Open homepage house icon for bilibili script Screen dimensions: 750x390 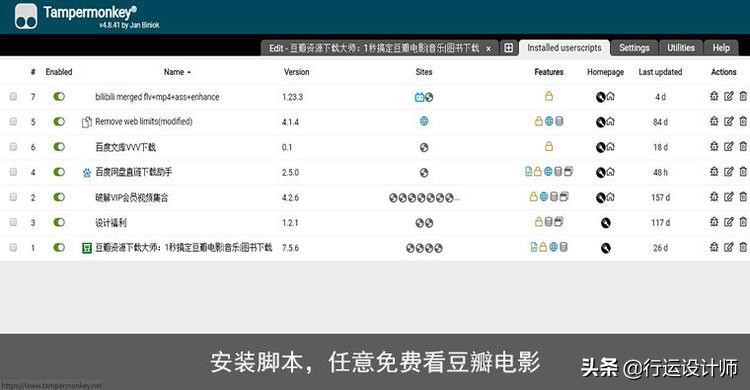click(x=610, y=97)
